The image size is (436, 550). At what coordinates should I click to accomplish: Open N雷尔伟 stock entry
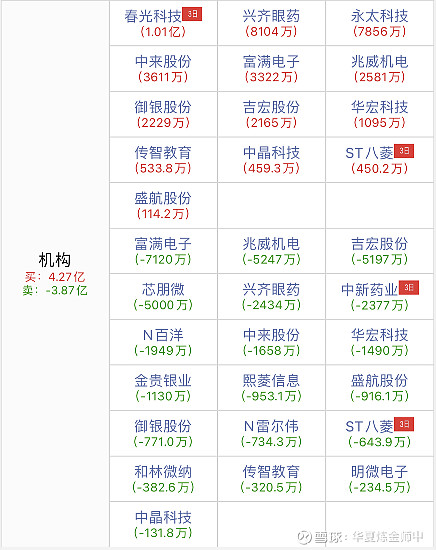point(271,426)
